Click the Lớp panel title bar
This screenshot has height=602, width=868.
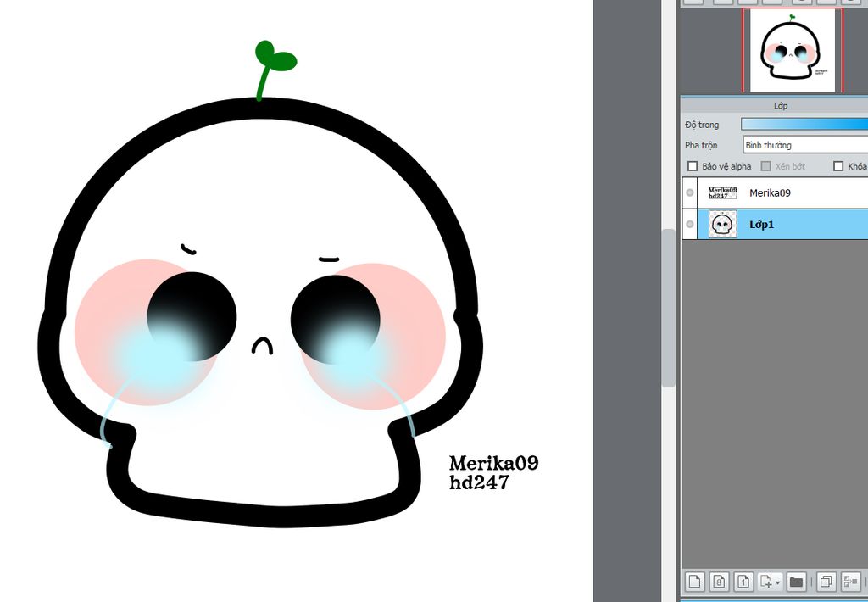(x=775, y=105)
